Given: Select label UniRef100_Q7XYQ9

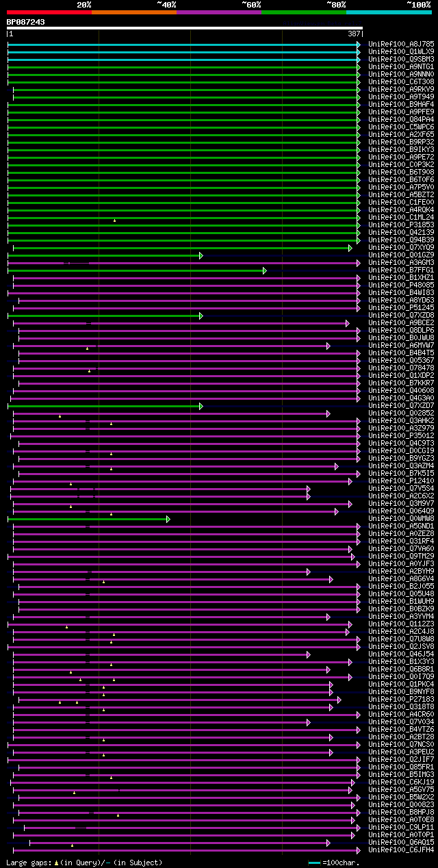Looking at the screenshot, I should [x=401, y=247].
